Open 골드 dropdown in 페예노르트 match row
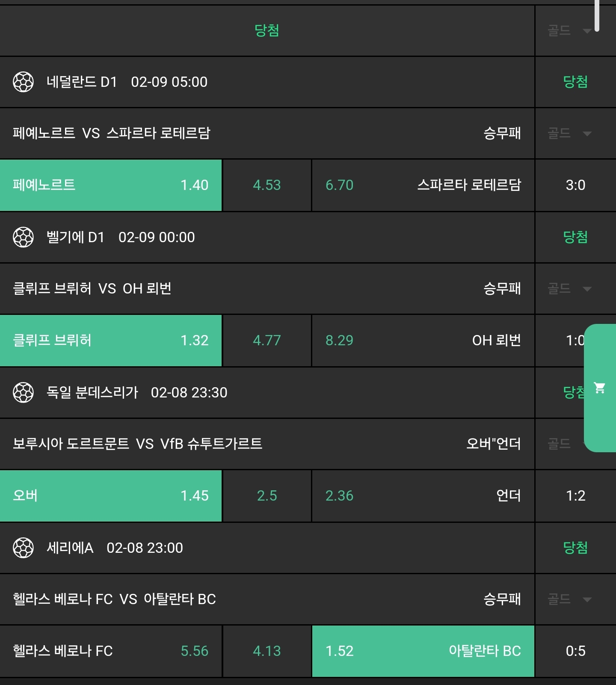 [587, 134]
